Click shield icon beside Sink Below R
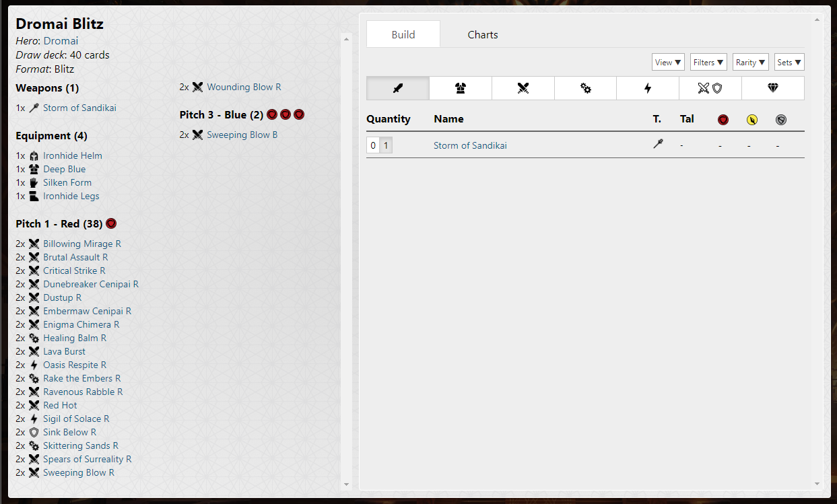The image size is (837, 504). [x=34, y=432]
